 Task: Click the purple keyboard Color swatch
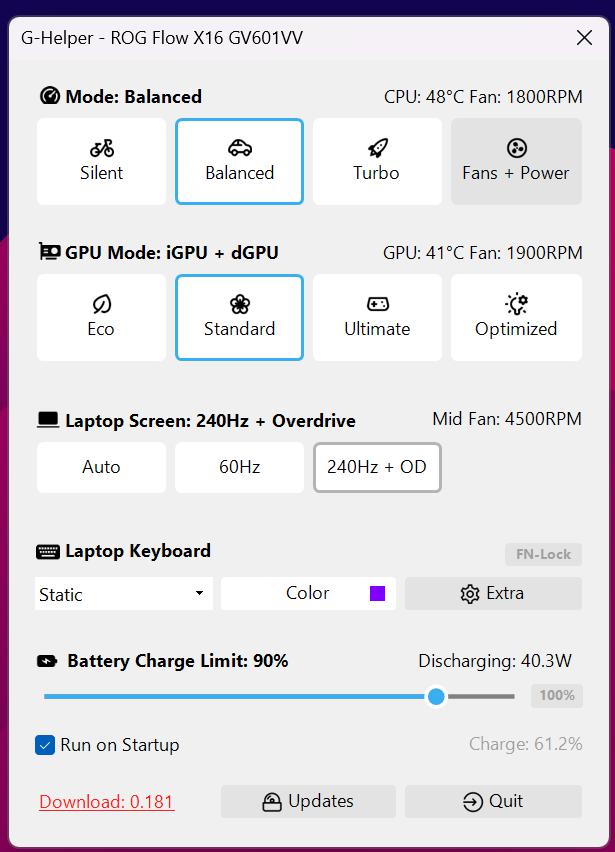(377, 593)
